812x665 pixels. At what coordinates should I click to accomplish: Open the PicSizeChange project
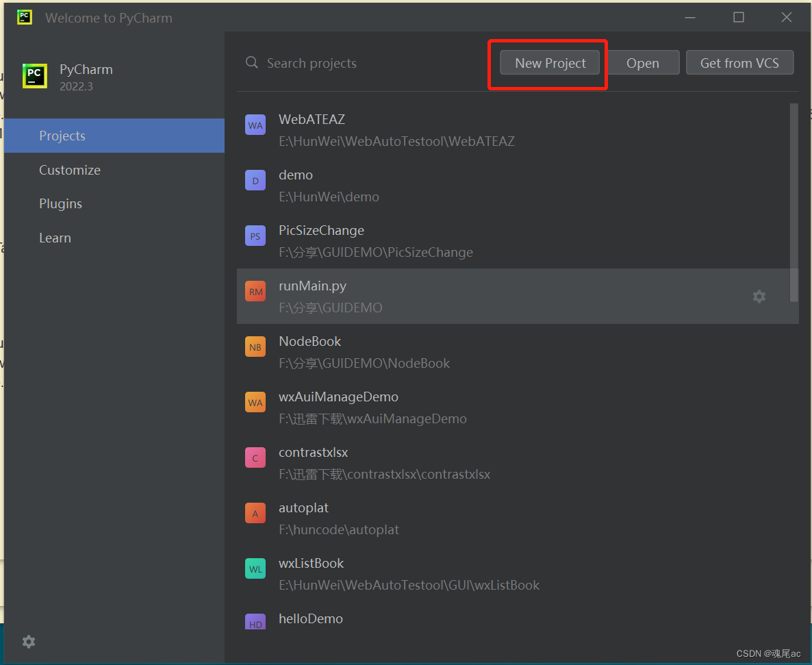point(518,241)
